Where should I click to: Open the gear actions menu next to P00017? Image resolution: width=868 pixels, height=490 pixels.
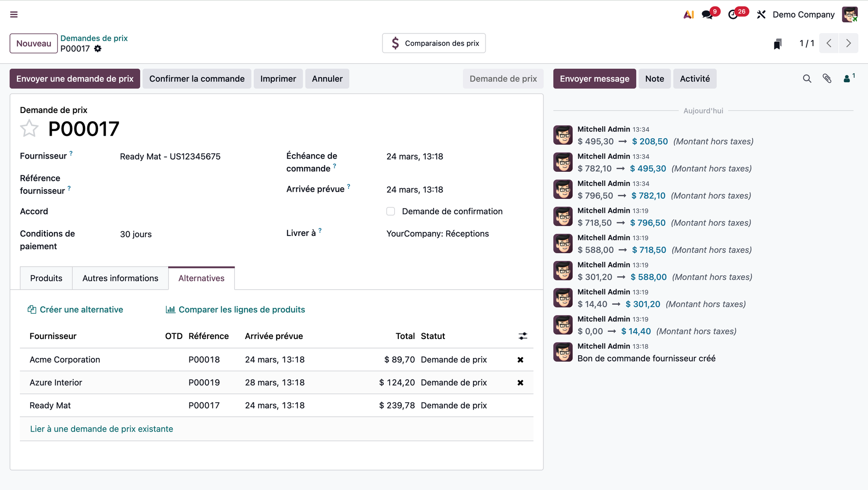coord(98,48)
